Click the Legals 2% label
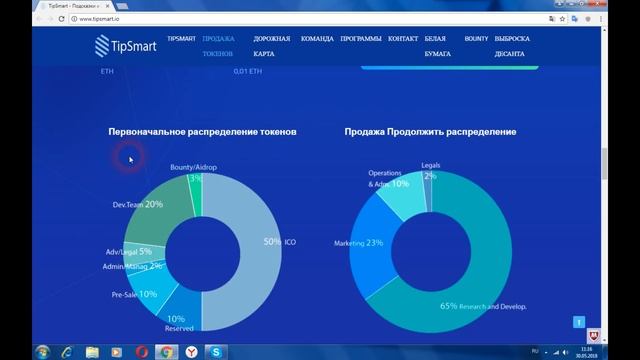Screen dimensions: 640x360 coord(430,170)
